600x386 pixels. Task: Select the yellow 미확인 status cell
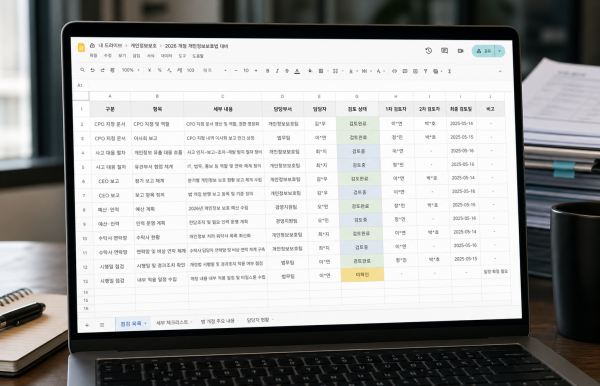click(362, 274)
